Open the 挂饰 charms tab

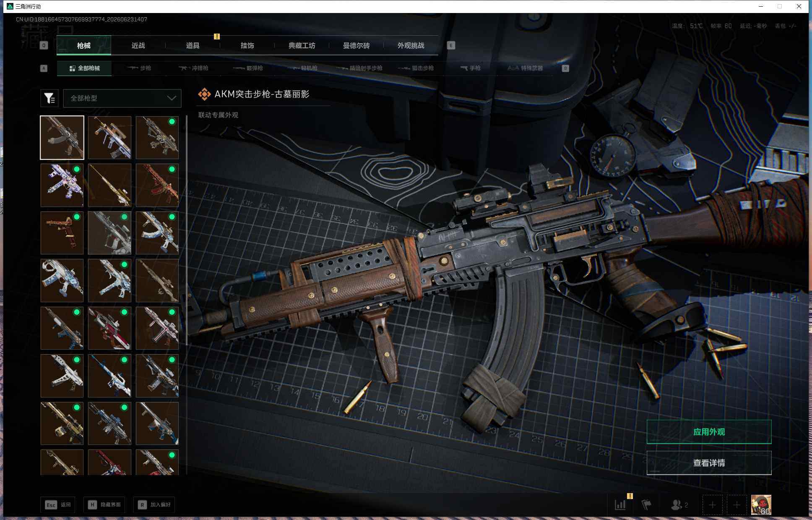(247, 45)
